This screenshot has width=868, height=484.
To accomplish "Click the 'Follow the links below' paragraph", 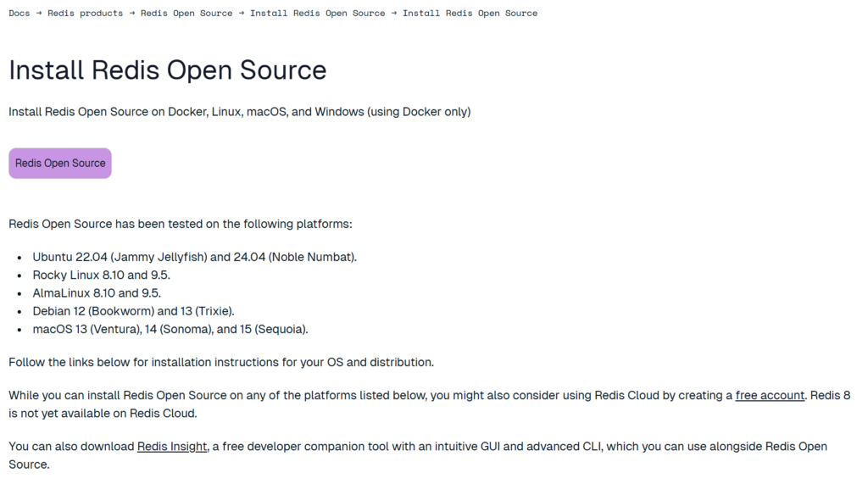I will click(220, 362).
